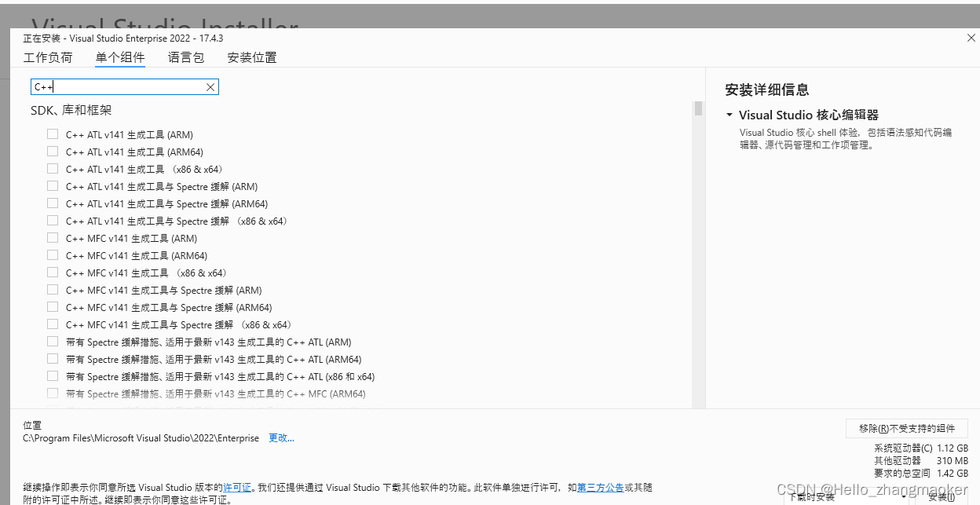Check the C++ MFC v141 Spectre 缓解 (ARM64) box

[x=52, y=306]
